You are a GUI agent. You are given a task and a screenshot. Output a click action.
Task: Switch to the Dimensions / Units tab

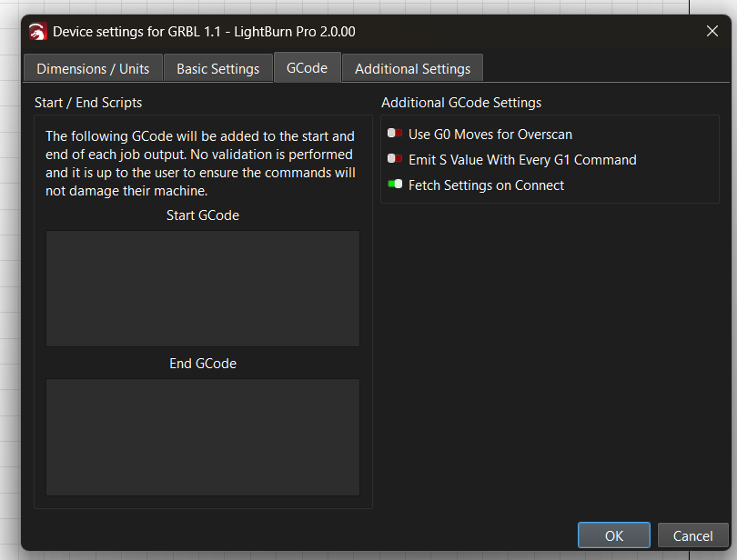point(93,68)
